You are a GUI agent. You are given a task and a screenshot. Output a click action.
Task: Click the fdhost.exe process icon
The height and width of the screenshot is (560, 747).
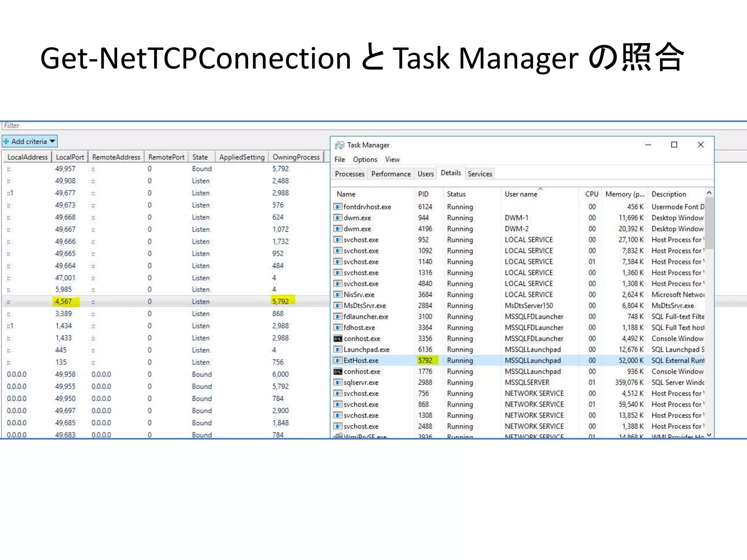pos(338,327)
